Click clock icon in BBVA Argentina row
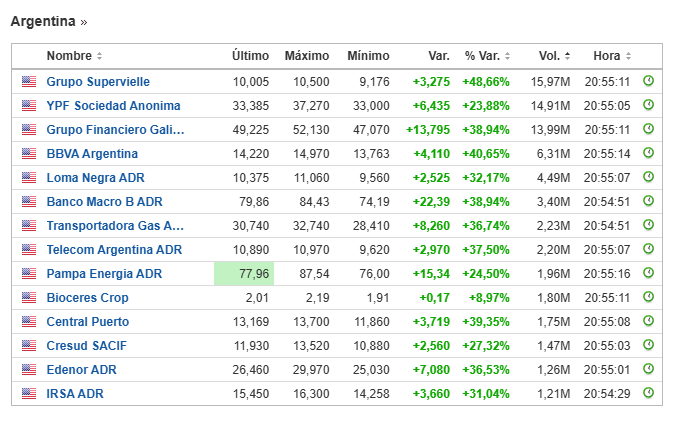Screen dimensions: 673x424 coord(649,153)
